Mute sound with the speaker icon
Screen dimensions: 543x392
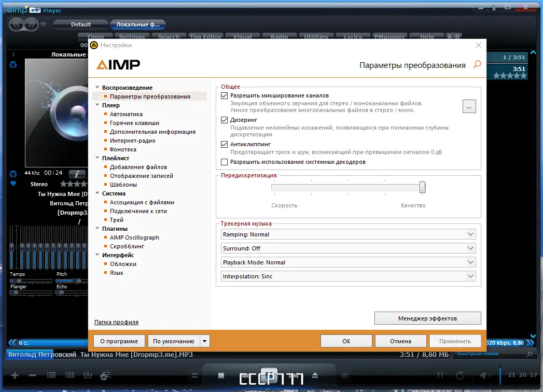coord(485,375)
